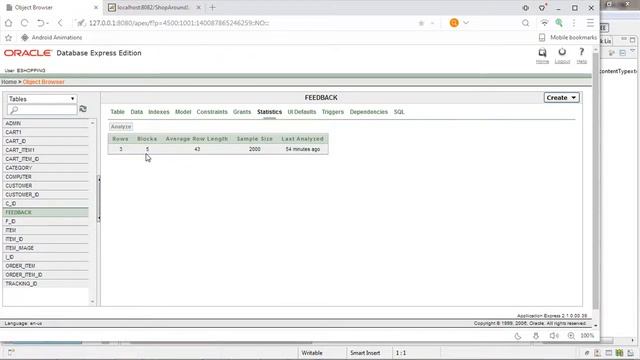Click the '54 minutes ago' cell
640x360 pixels.
(303, 149)
